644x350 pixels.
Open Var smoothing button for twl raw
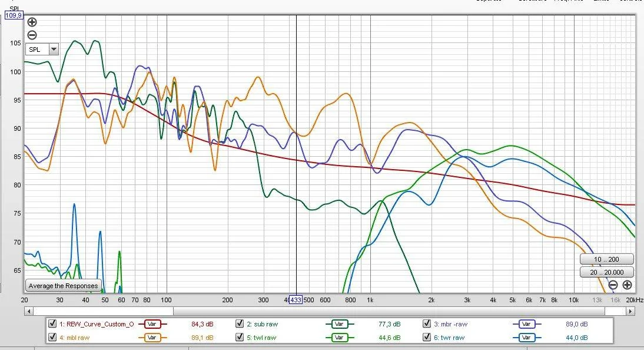click(x=339, y=338)
